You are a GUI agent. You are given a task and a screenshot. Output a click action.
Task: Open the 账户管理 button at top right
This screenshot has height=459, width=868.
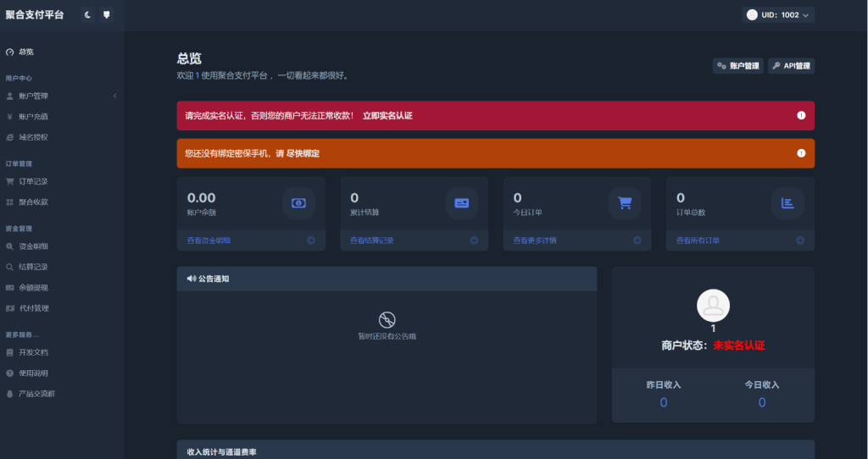tap(737, 66)
